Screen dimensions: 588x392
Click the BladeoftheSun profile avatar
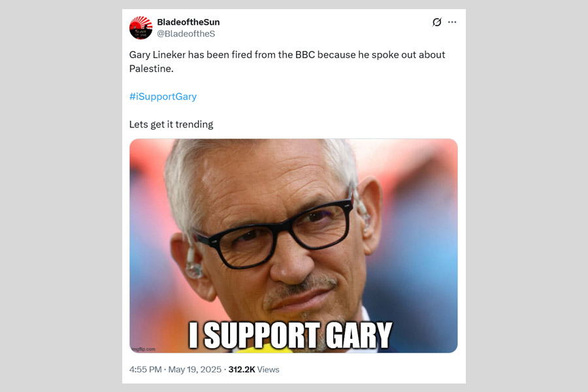[x=140, y=27]
